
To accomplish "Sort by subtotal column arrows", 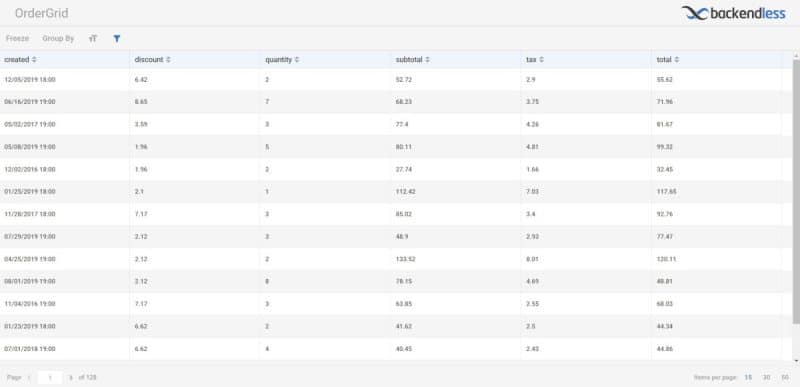I will click(427, 60).
